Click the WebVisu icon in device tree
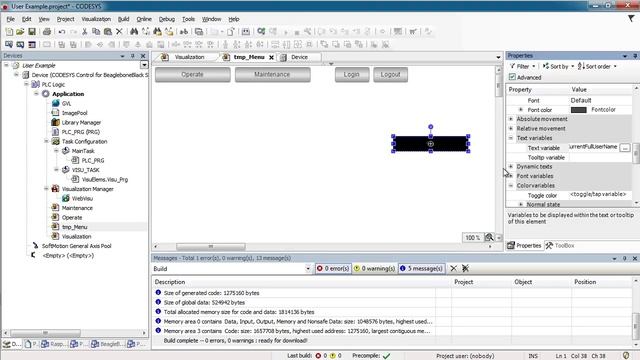The image size is (640, 360). [65, 198]
